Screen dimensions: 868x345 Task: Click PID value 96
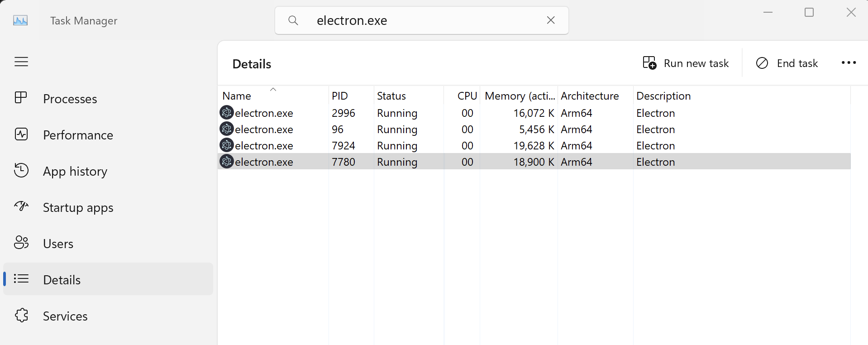point(338,129)
